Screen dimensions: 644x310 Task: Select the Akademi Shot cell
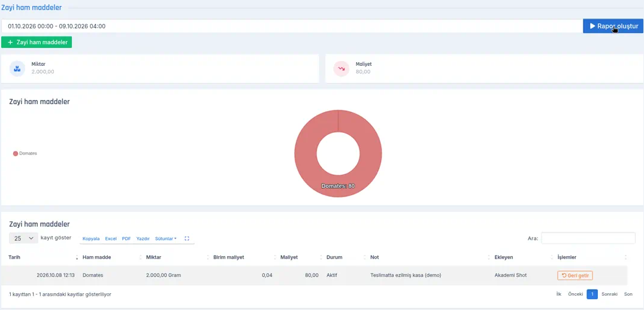[510, 275]
